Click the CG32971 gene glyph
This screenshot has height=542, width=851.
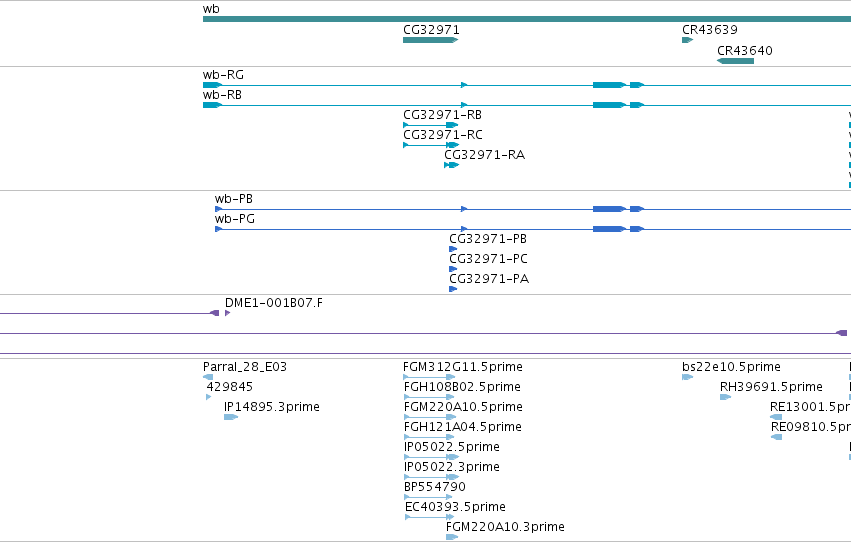coord(430,40)
